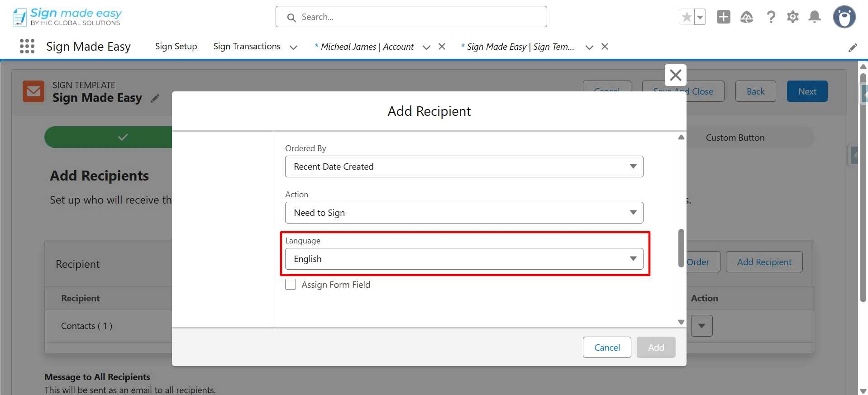Click the Sign made easy logo

[x=67, y=17]
